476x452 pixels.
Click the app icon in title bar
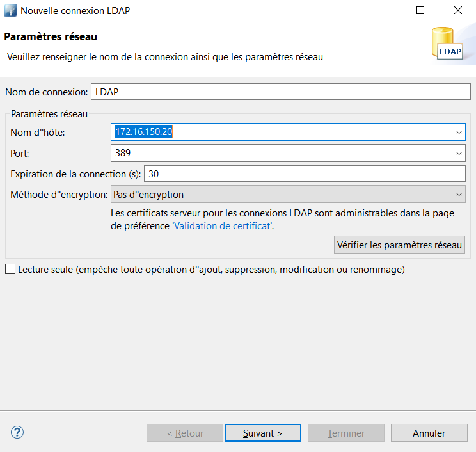coord(11,11)
